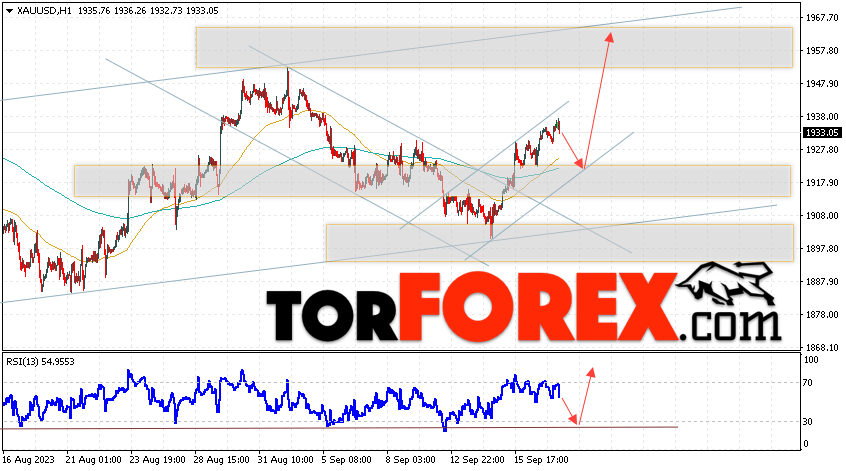Image resolution: width=846 pixels, height=471 pixels.
Task: Click the 1947.90 price axis label
Action: coord(822,84)
